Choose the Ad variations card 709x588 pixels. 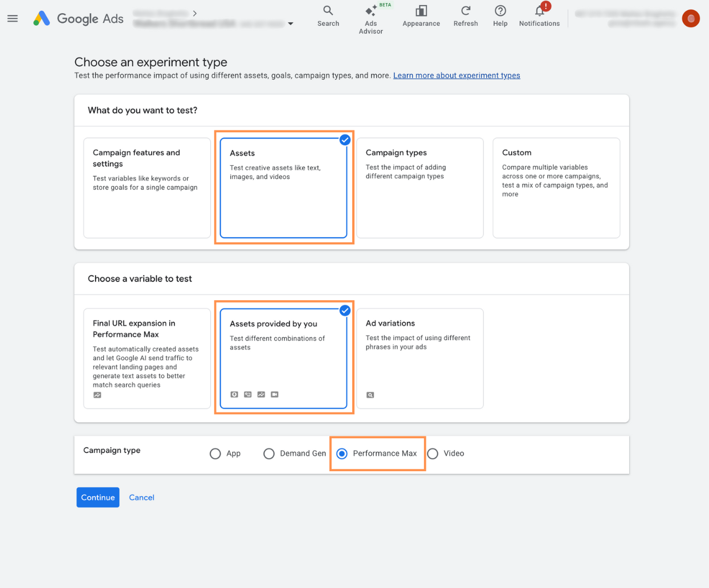pyautogui.click(x=420, y=358)
